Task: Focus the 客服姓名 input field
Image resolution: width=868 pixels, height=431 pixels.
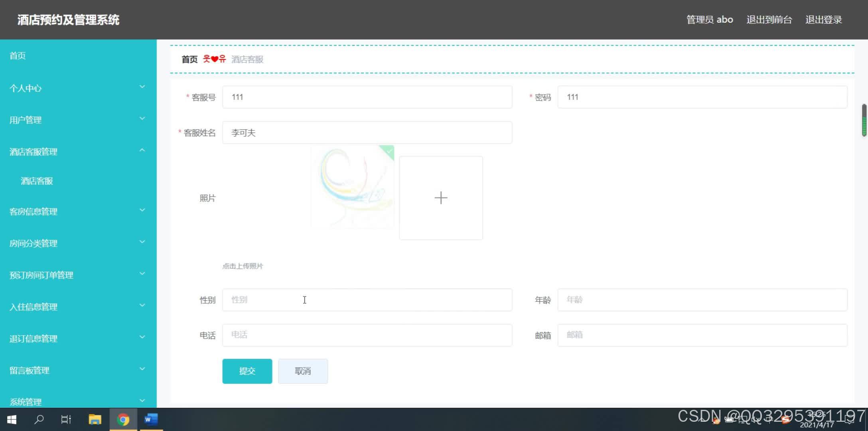Action: click(x=367, y=132)
